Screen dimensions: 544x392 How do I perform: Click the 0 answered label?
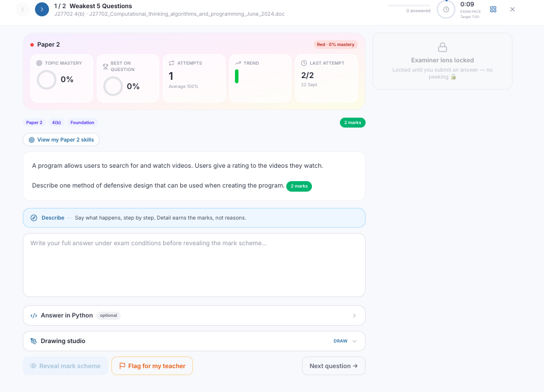pyautogui.click(x=418, y=10)
